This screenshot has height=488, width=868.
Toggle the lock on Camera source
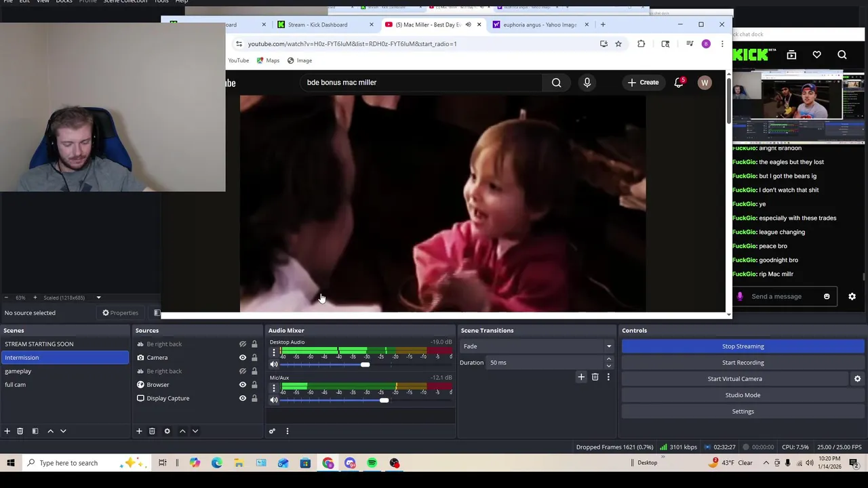tap(254, 357)
